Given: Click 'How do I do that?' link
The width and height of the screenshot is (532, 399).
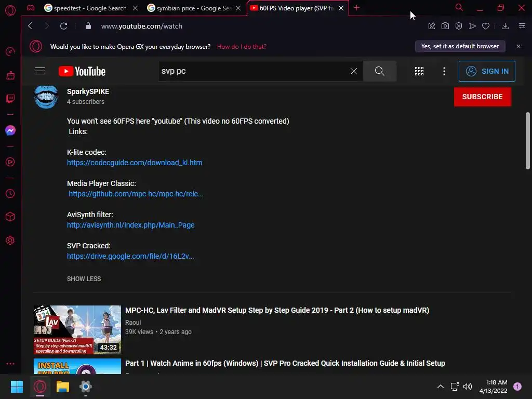Looking at the screenshot, I should pyautogui.click(x=242, y=46).
